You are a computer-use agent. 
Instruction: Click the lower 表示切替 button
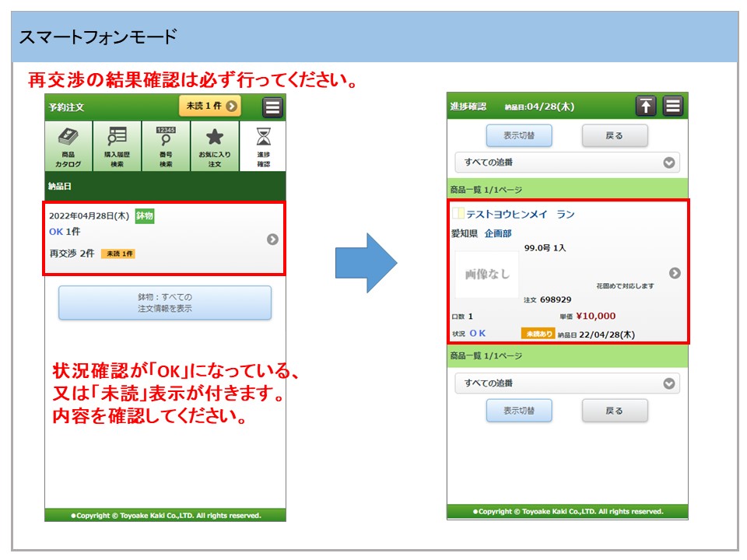tap(519, 411)
